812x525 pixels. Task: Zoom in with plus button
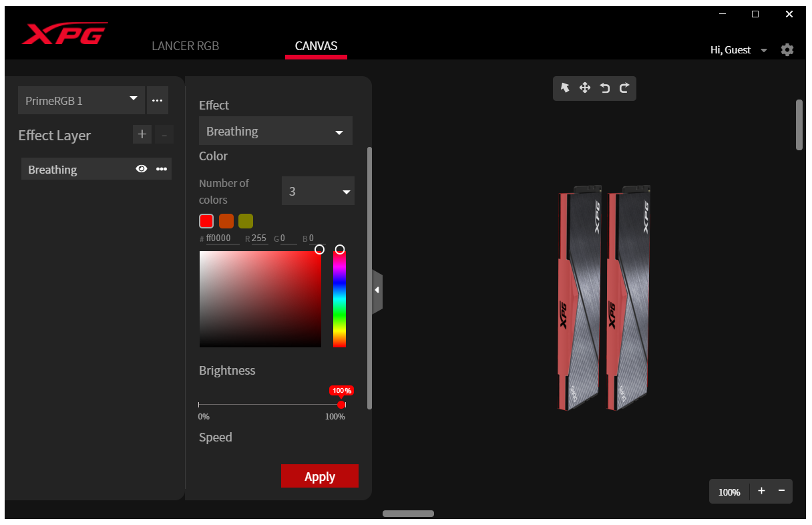761,491
